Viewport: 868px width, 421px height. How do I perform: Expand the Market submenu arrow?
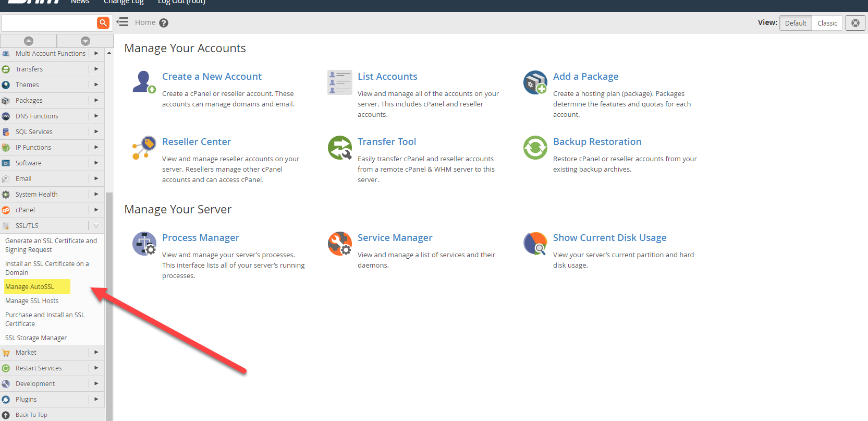[96, 352]
